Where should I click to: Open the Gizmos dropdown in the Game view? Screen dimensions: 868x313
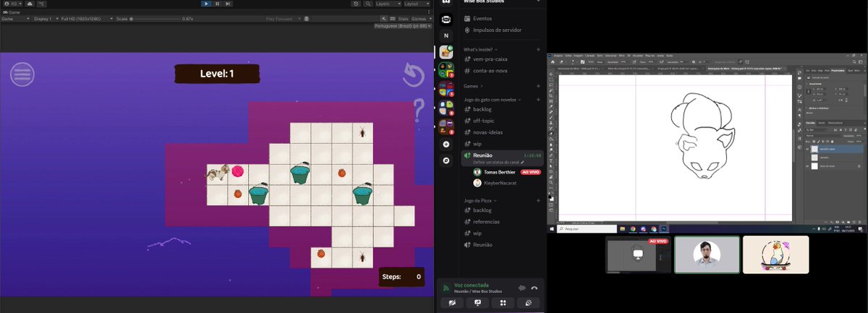(x=420, y=19)
